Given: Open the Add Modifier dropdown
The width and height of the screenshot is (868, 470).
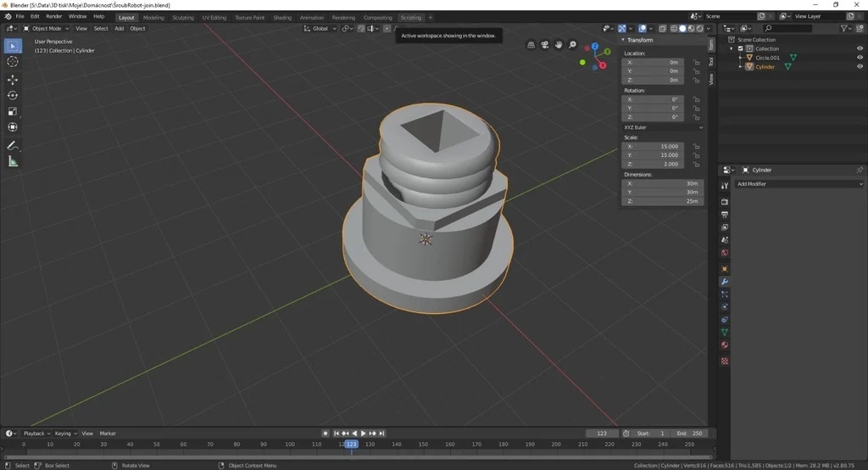Looking at the screenshot, I should tap(798, 184).
